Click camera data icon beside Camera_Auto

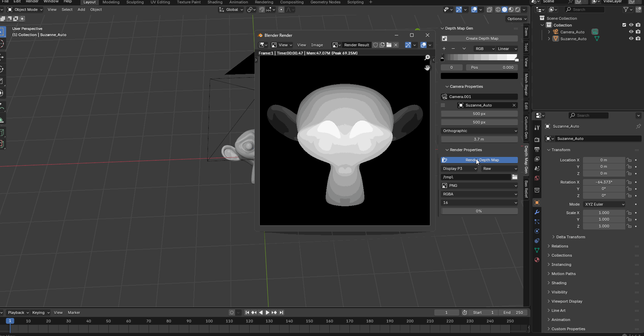click(595, 32)
